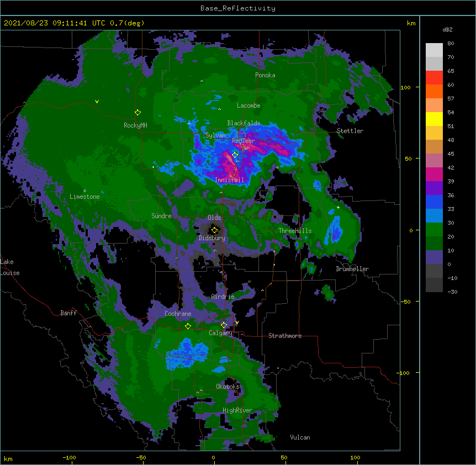Click the Okotoks label
The height and width of the screenshot is (465, 476).
[228, 387]
